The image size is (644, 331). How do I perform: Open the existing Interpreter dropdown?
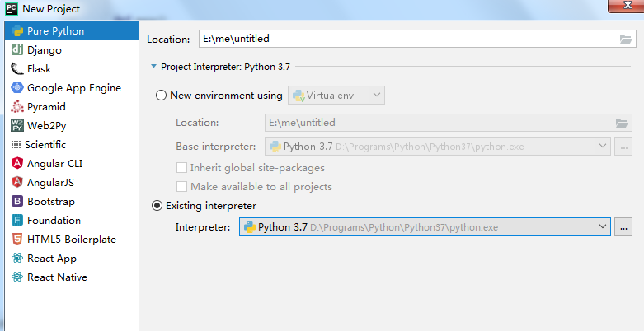(425, 226)
